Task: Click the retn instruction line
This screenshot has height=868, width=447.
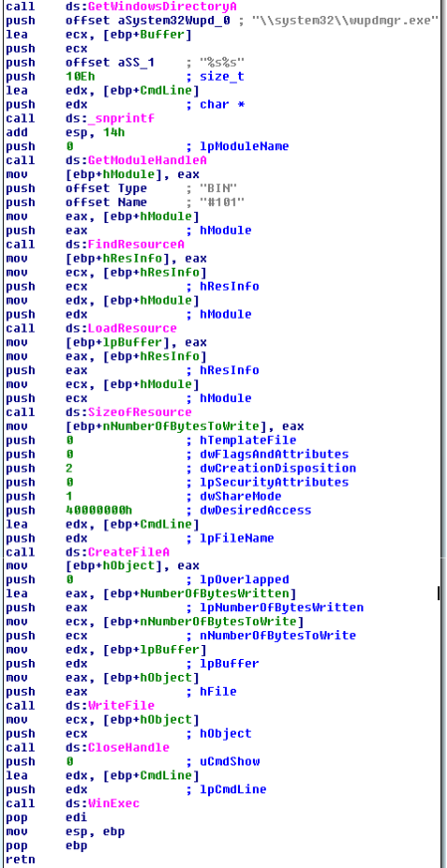Action: click(20, 860)
